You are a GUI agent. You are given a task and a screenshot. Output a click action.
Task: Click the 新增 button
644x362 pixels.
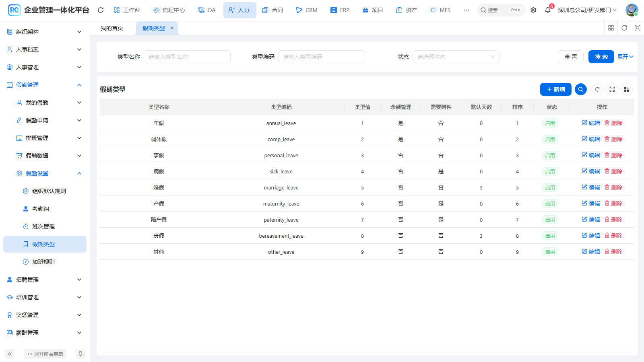click(x=556, y=89)
